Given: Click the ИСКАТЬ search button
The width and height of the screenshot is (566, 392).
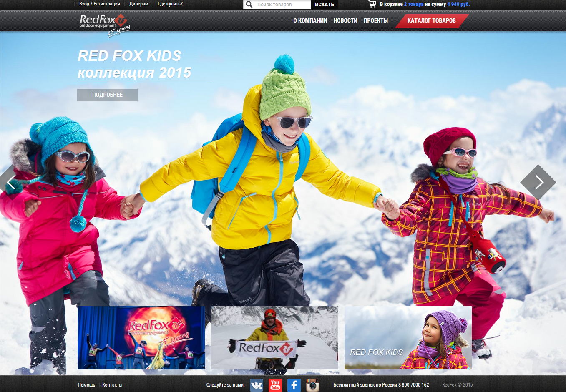Looking at the screenshot, I should click(324, 5).
